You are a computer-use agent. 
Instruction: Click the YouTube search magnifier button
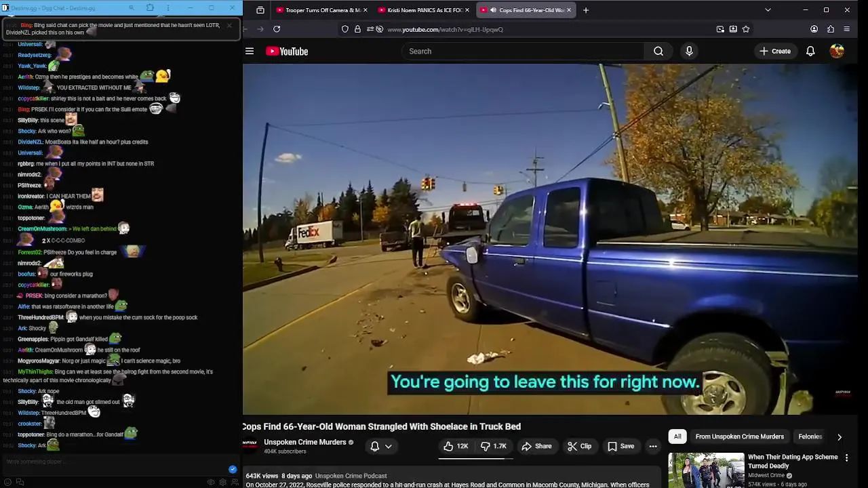click(x=658, y=52)
